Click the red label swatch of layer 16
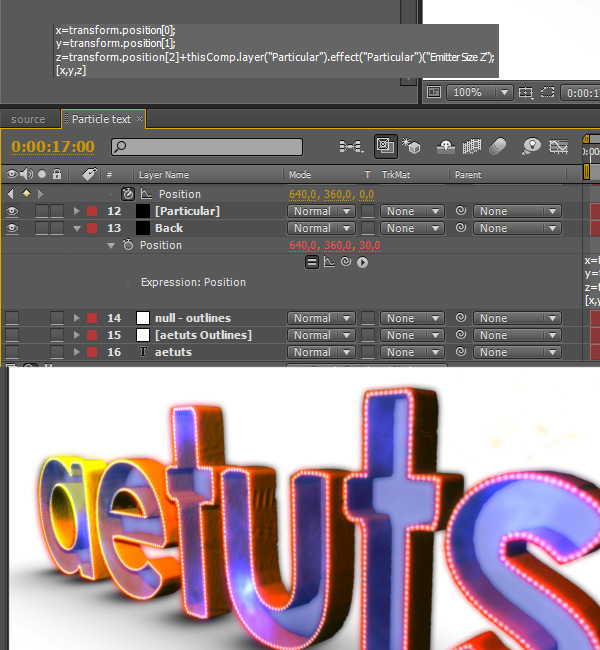 point(92,352)
